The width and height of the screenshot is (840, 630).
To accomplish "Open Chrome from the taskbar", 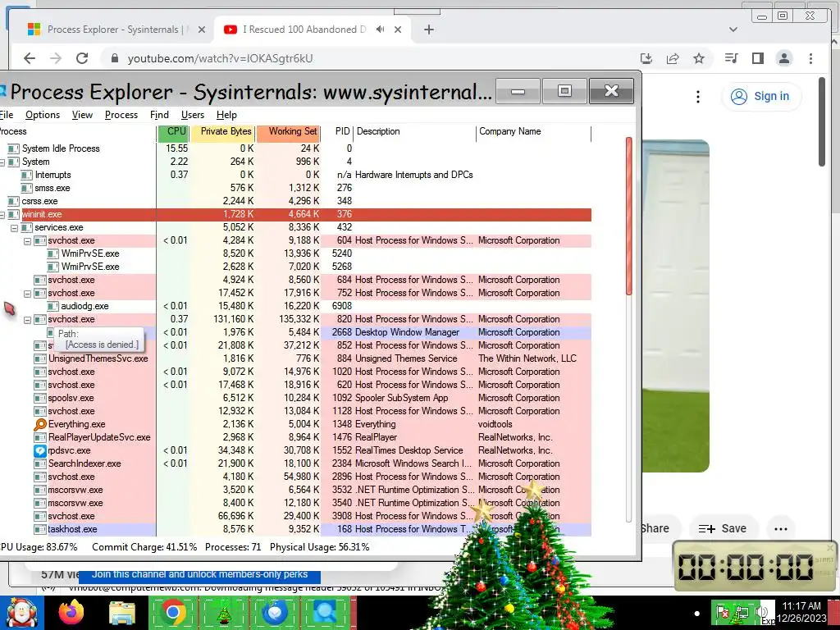I will point(172,613).
